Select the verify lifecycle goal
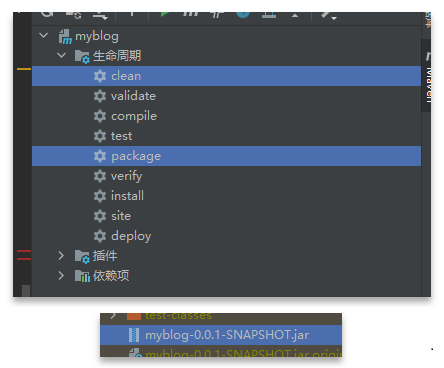Screen dimensions: 444x368 (226, 176)
